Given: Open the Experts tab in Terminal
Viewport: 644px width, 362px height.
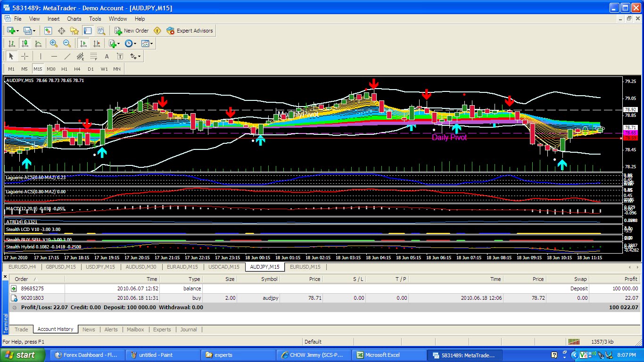Looking at the screenshot, I should (162, 329).
